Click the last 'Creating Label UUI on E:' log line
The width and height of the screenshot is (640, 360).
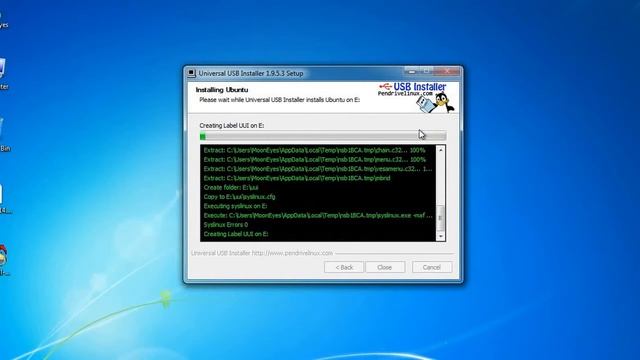236,234
